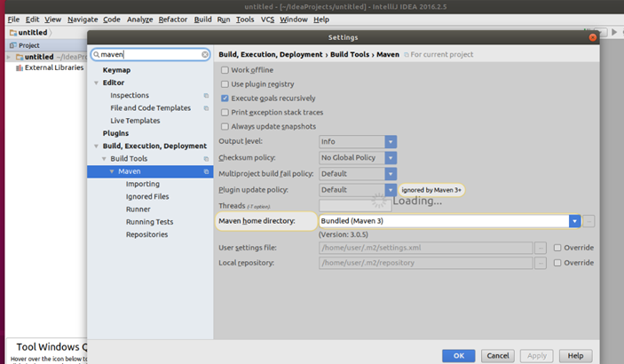The width and height of the screenshot is (624, 364).
Task: Click the untitled project folder icon in breadcrumb
Action: 13,33
